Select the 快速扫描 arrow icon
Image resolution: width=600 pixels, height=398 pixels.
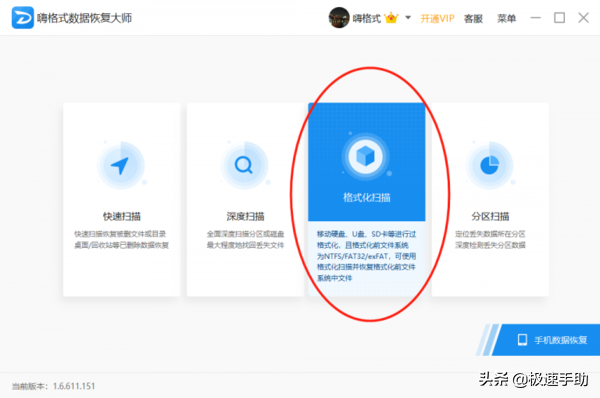121,165
